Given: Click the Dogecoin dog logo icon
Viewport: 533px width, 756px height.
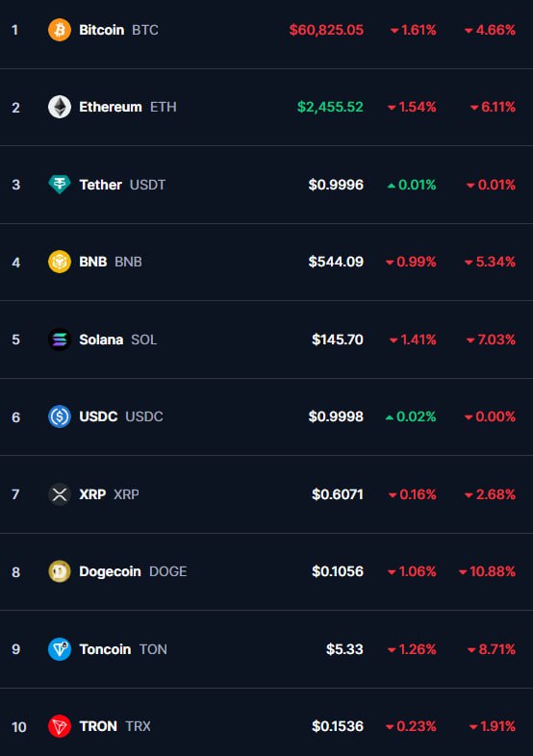Looking at the screenshot, I should point(60,571).
